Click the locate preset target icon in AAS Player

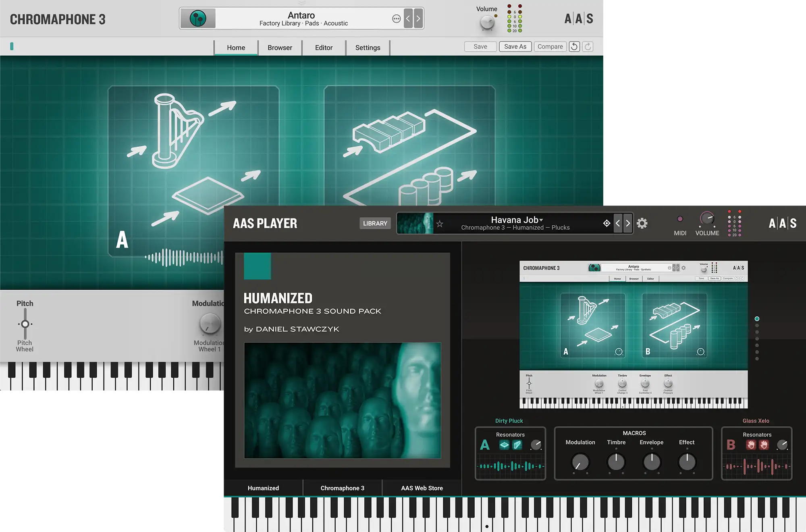point(607,223)
